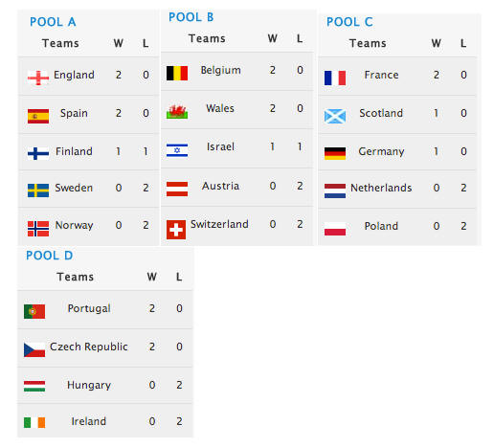This screenshot has height=448, width=494.
Task: Select the Netherlands team name
Action: (x=381, y=188)
